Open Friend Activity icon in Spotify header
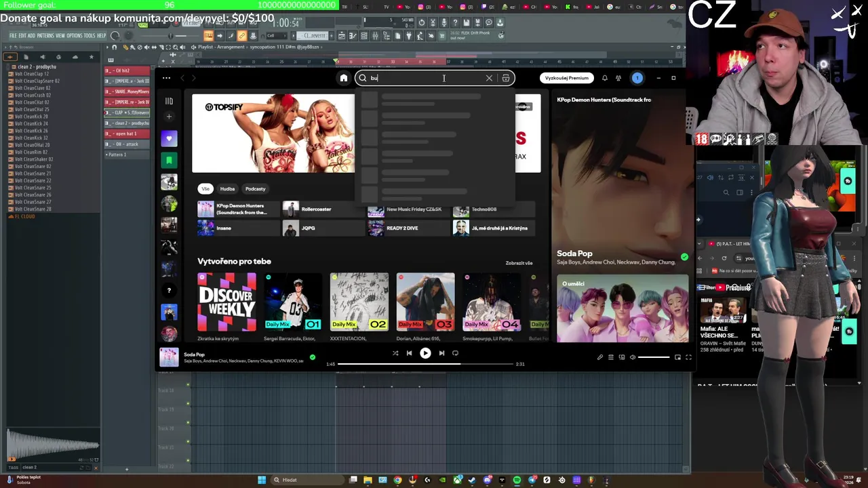The width and height of the screenshot is (868, 488). [x=618, y=78]
